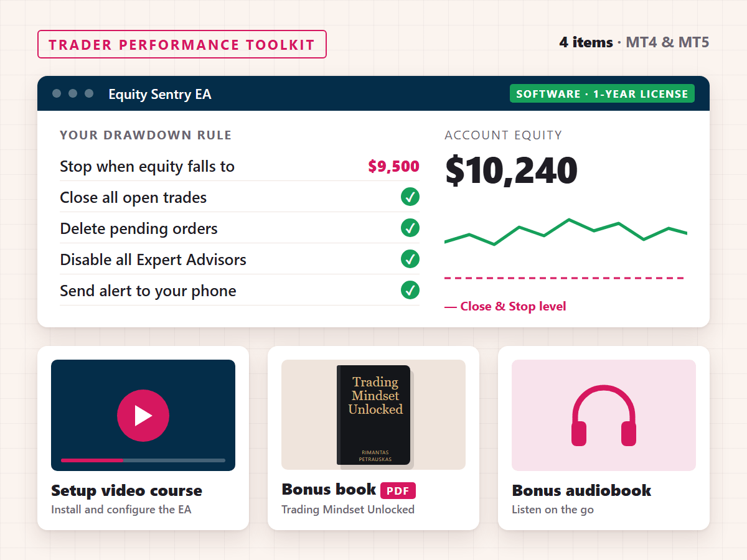
Task: Click the Trader Performance Toolkit badge
Action: (182, 44)
